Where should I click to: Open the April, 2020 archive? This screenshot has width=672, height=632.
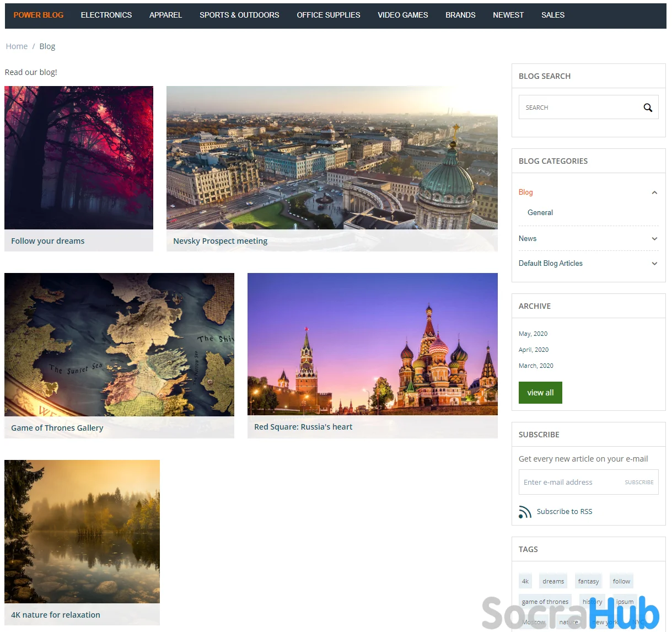534,350
